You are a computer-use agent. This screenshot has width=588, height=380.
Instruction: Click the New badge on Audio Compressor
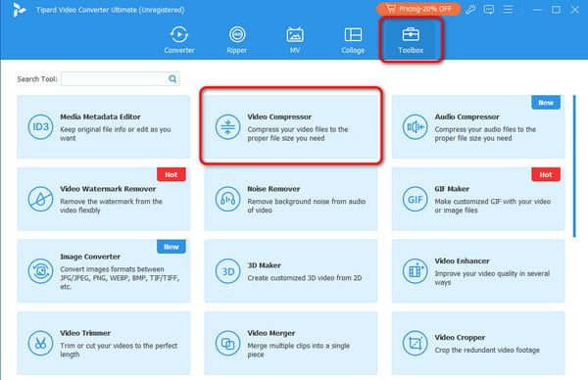pyautogui.click(x=546, y=103)
